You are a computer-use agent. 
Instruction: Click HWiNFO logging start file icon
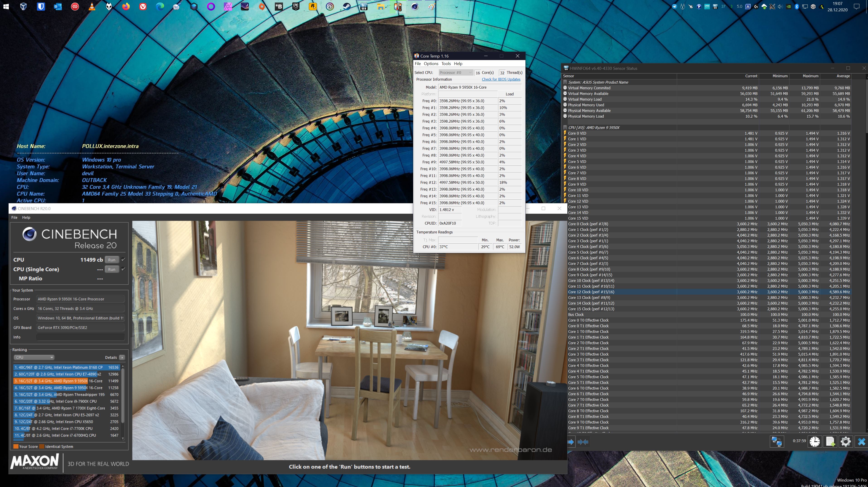point(830,441)
